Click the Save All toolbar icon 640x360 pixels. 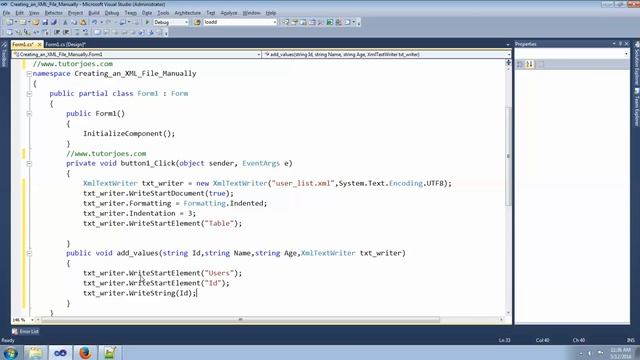[53, 22]
